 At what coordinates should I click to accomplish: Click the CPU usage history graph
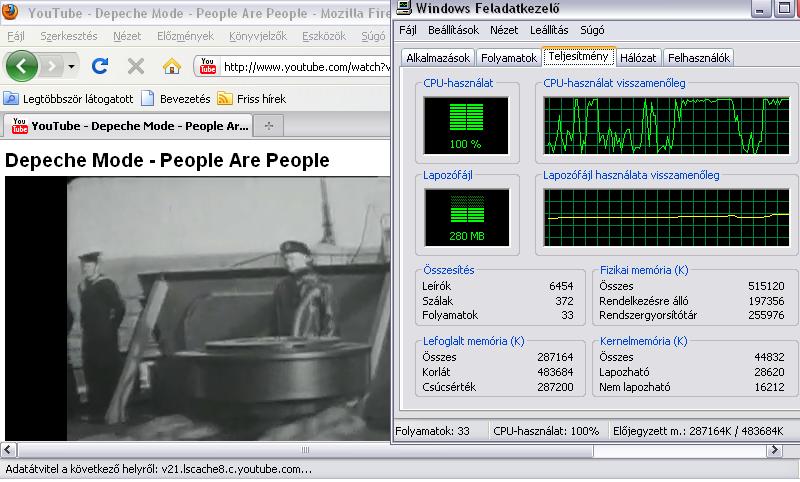pos(666,125)
